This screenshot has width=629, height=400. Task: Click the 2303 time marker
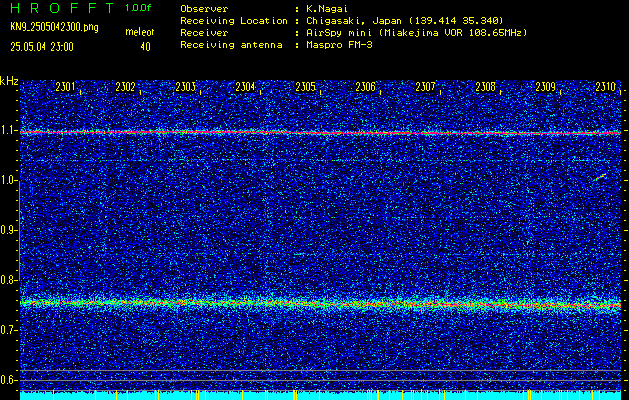(x=185, y=87)
